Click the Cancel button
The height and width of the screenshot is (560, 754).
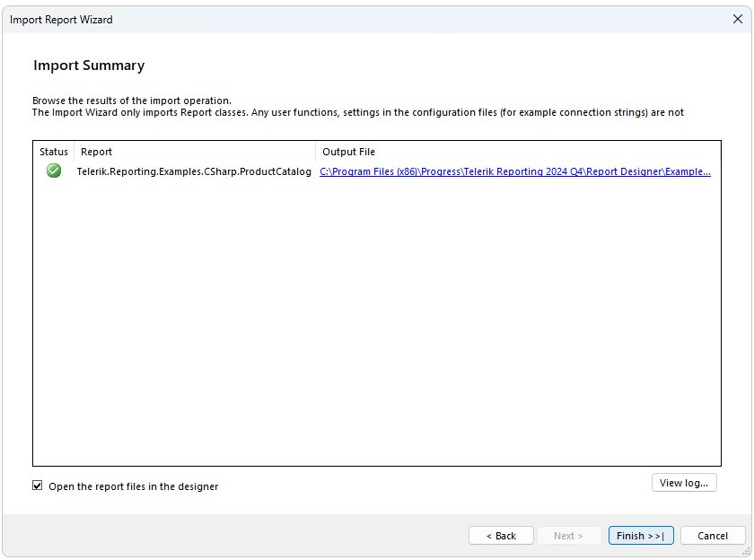[713, 536]
